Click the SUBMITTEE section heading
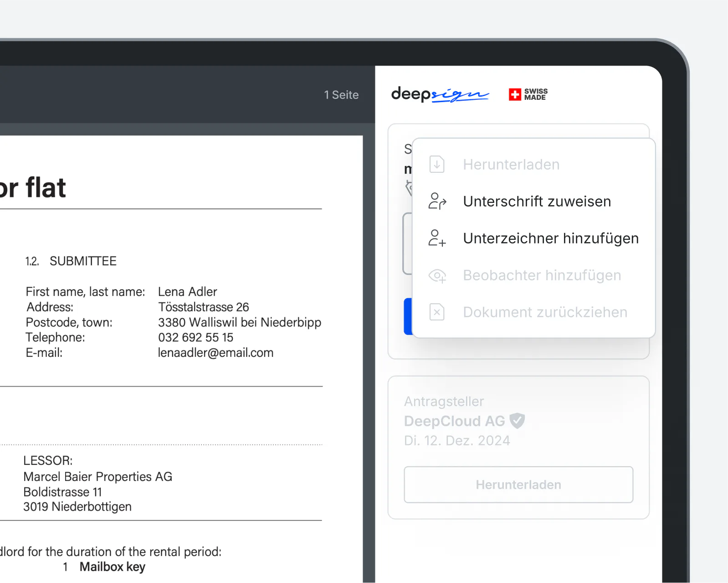The image size is (728, 583). 83,261
